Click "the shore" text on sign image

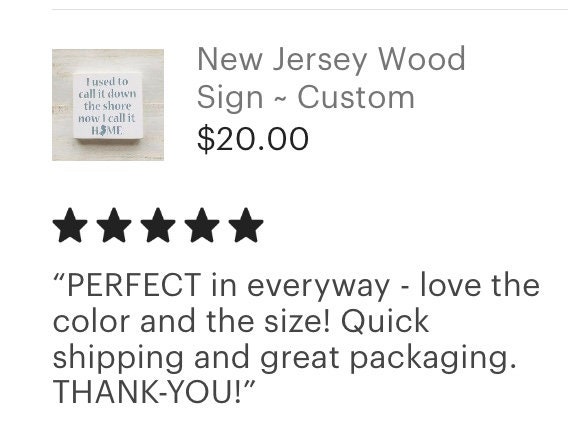(107, 106)
